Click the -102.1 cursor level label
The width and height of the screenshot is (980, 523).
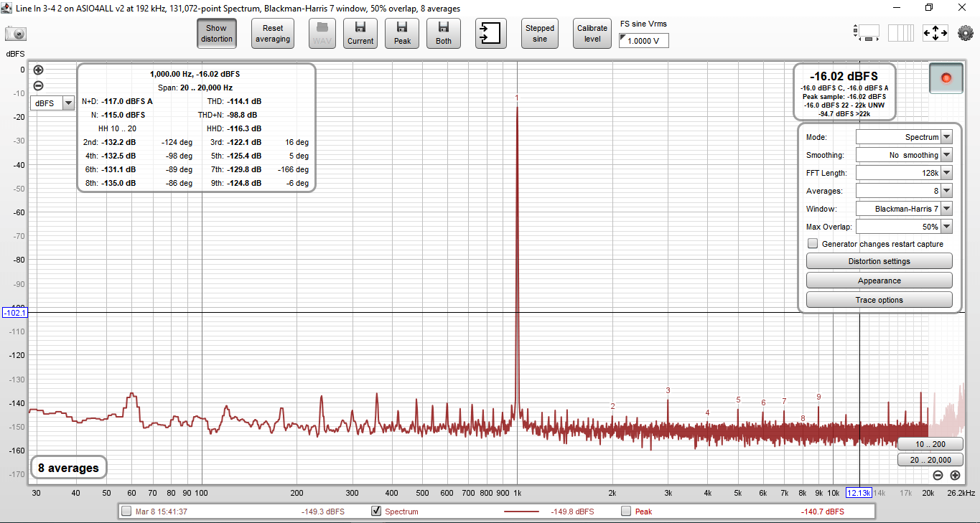pos(14,313)
